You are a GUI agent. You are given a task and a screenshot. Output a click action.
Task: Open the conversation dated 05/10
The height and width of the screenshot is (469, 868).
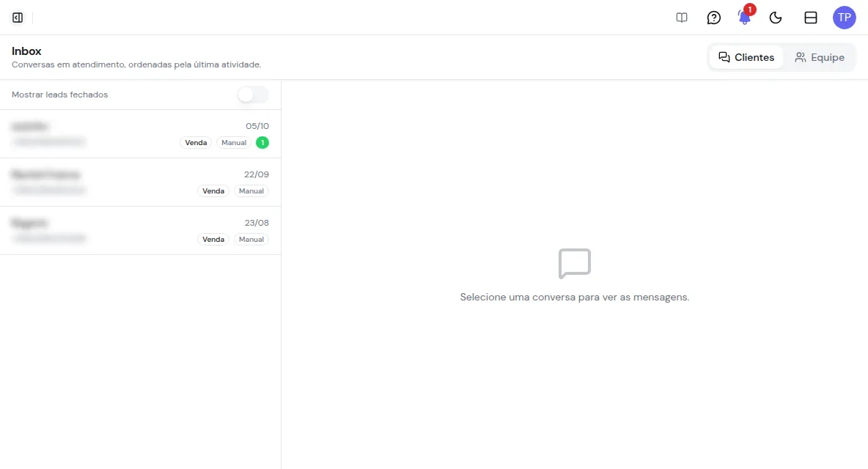point(141,134)
